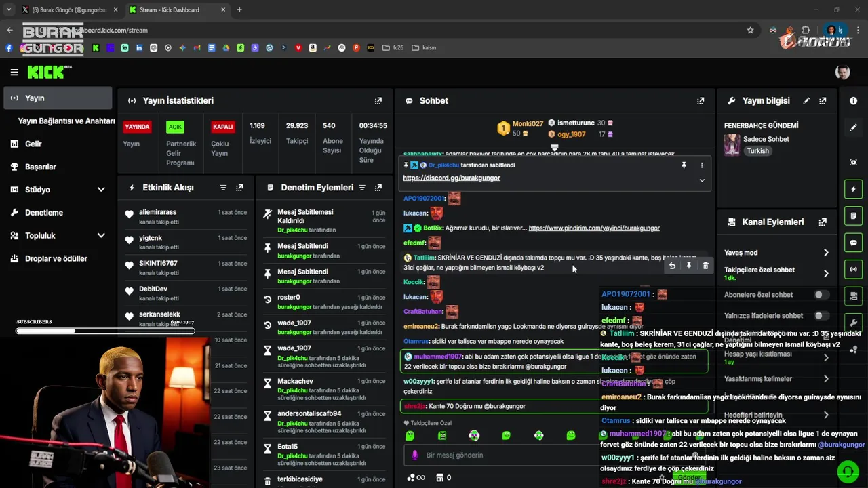Open the fc26 bookmarks folder
The width and height of the screenshot is (868, 488).
393,48
